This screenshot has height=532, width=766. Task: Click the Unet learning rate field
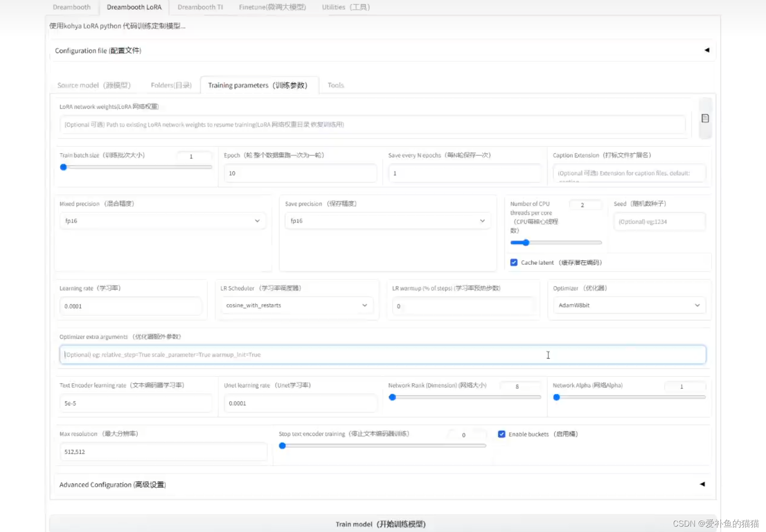click(x=300, y=403)
